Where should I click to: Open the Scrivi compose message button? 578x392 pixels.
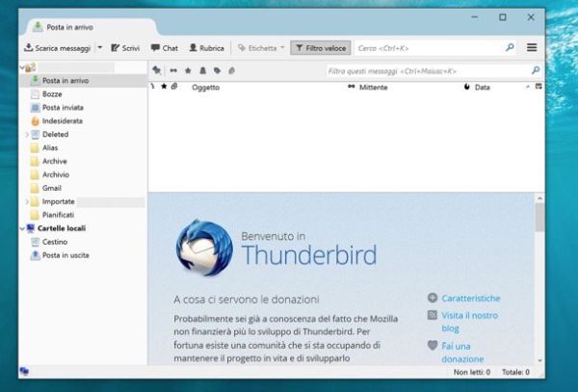tap(127, 47)
